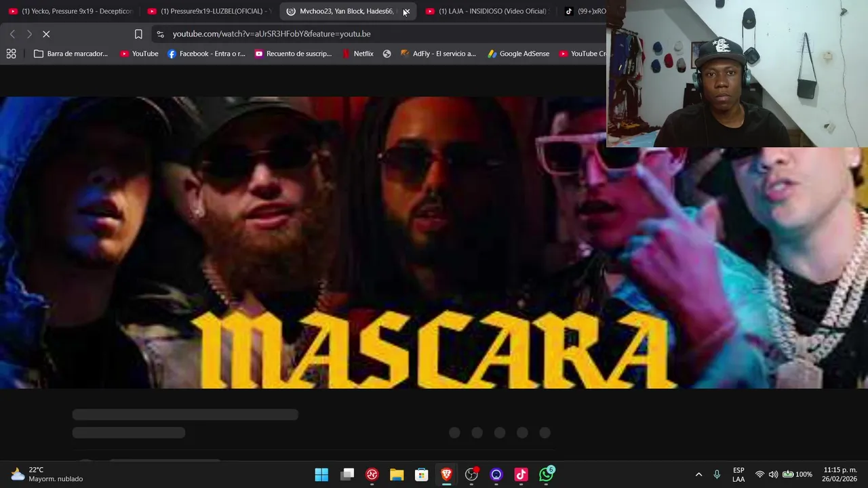Screen dimensions: 868x488
Task: Open the weather widget showing 22°C
Action: (47, 474)
